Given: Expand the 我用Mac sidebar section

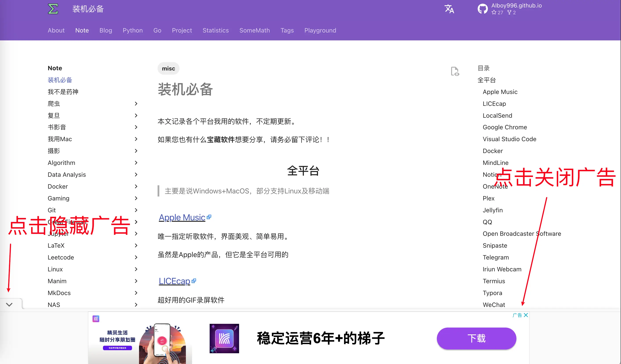Looking at the screenshot, I should pyautogui.click(x=136, y=139).
